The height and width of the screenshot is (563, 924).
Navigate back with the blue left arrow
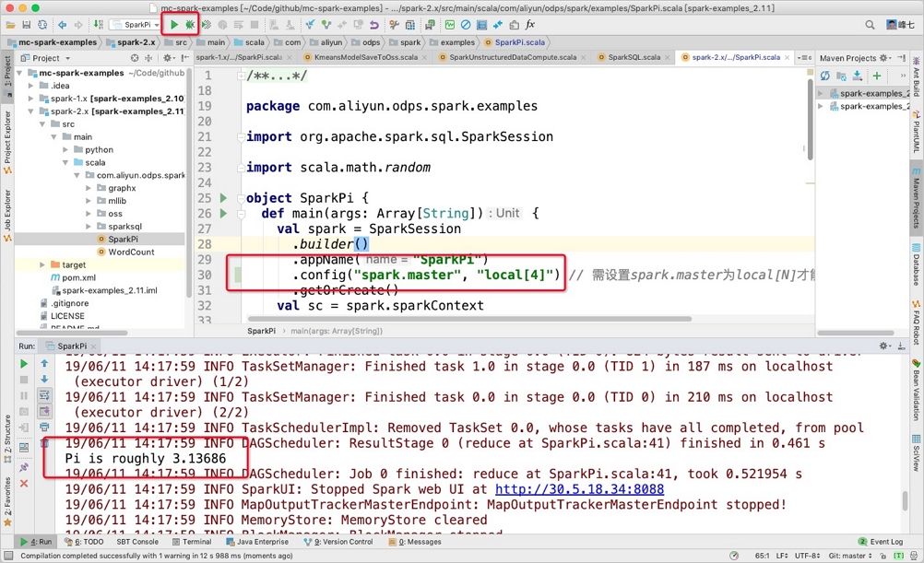click(63, 25)
